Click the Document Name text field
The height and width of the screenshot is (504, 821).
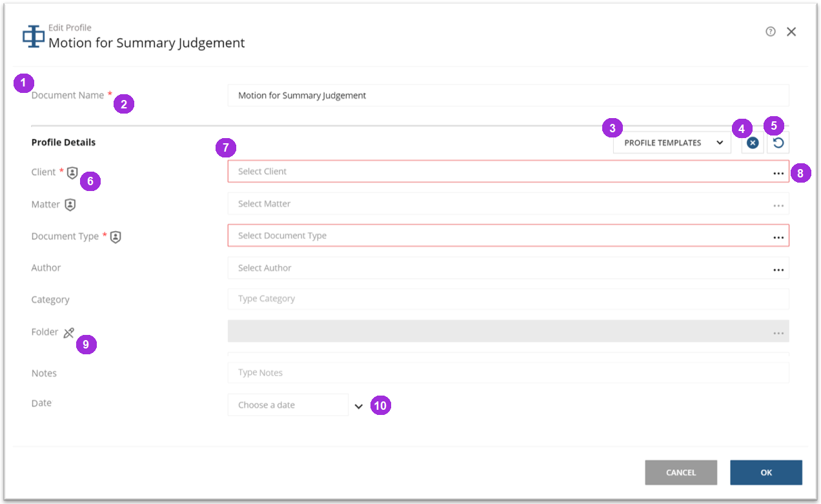507,96
